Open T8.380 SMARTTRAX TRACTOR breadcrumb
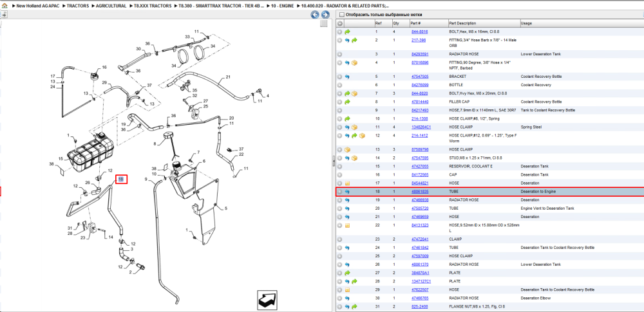 point(222,6)
